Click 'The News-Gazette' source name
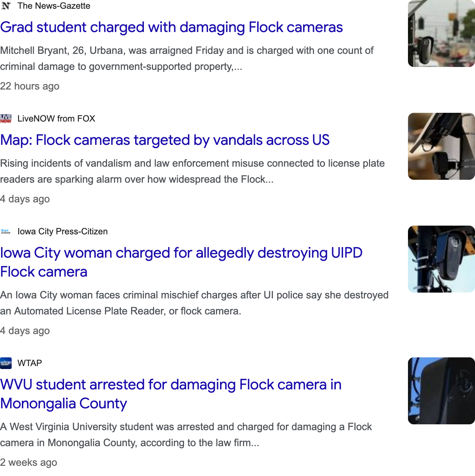This screenshot has width=475, height=476. (54, 6)
